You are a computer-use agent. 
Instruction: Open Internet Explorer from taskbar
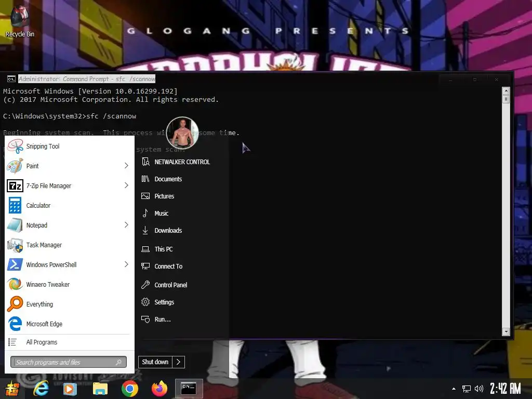click(41, 389)
